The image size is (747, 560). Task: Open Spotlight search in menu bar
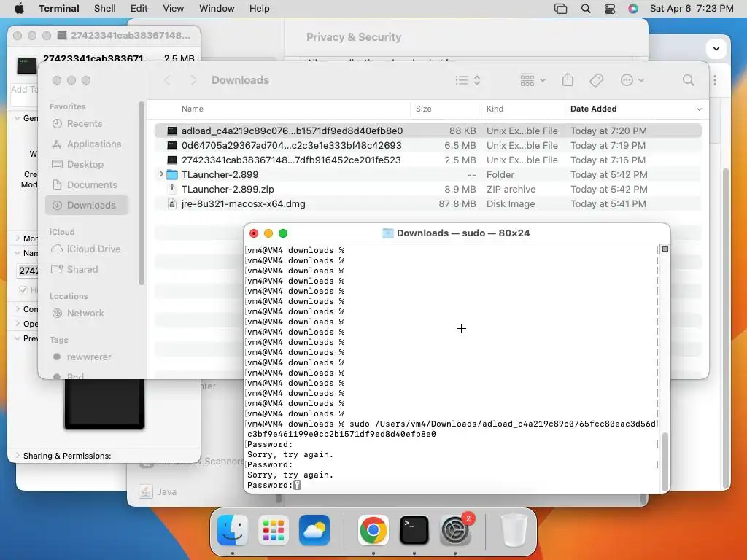586,9
